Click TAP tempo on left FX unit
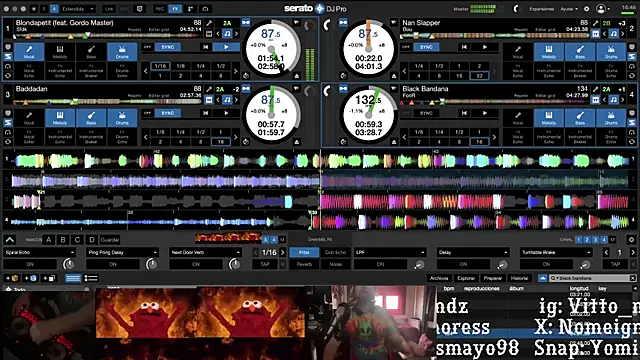This screenshot has width=640, height=360. click(265, 264)
